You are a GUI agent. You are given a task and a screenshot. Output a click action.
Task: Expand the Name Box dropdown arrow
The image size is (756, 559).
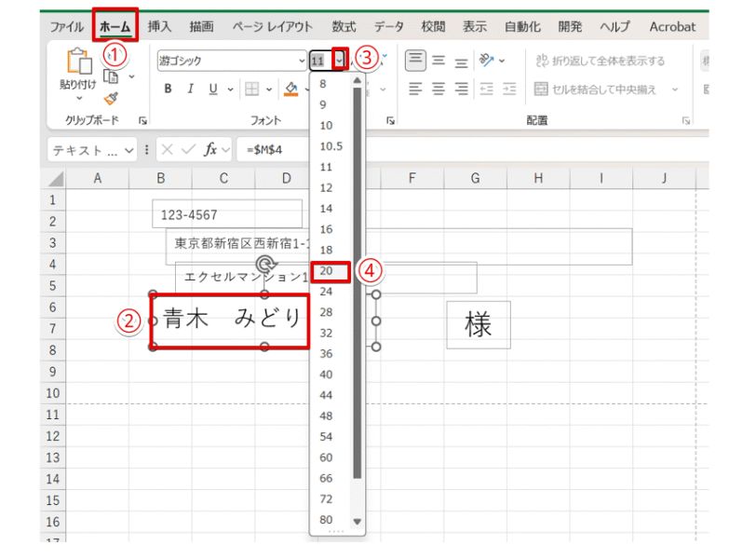pyautogui.click(x=128, y=150)
